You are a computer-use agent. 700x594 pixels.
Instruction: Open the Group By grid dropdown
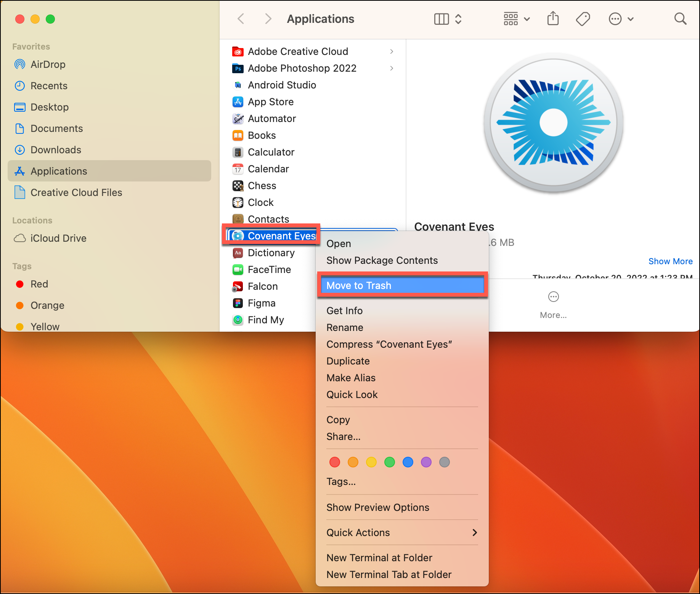[x=517, y=19]
